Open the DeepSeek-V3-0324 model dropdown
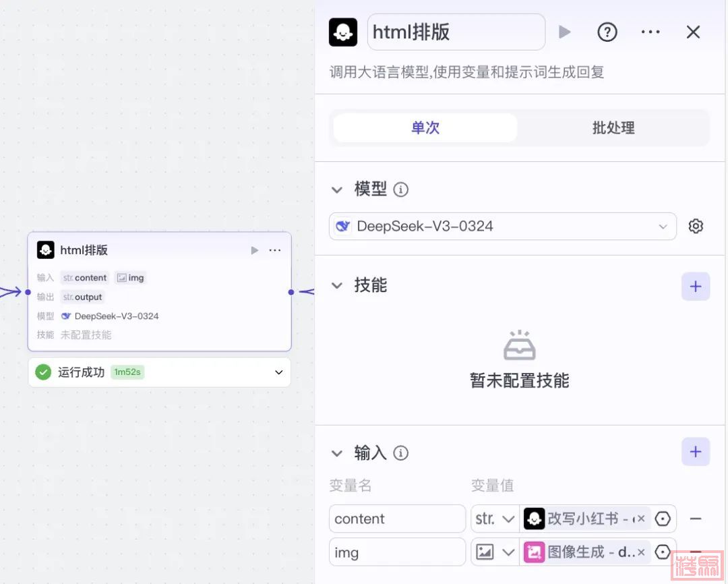The image size is (728, 584). click(x=502, y=227)
